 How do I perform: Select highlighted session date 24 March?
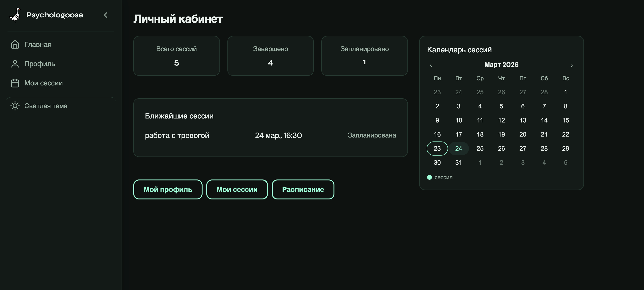click(459, 149)
